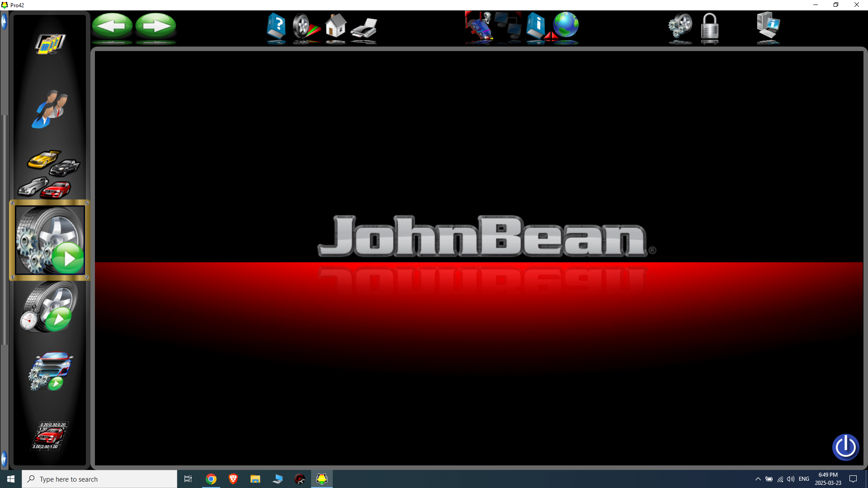Open Task View in the taskbar
The height and width of the screenshot is (488, 868).
pyautogui.click(x=188, y=479)
